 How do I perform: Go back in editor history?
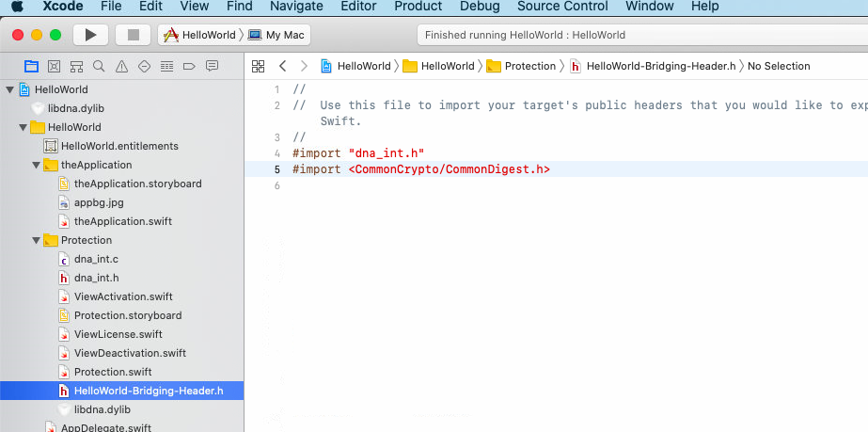coord(282,67)
